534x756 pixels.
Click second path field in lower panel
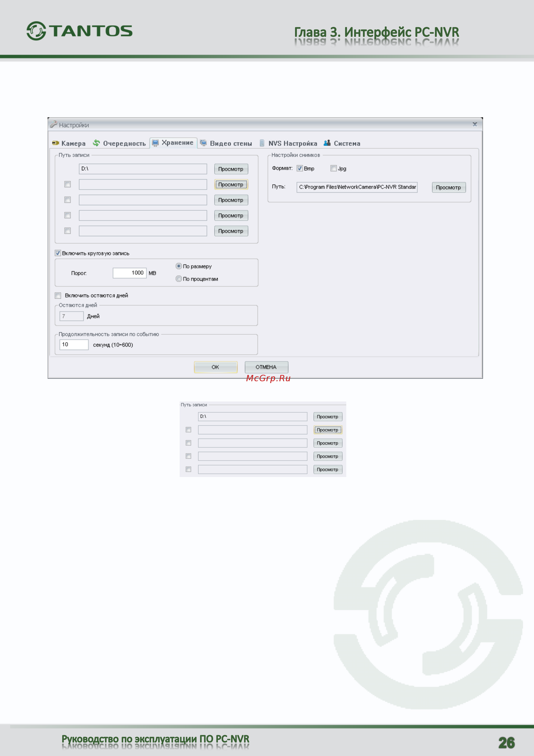click(253, 430)
